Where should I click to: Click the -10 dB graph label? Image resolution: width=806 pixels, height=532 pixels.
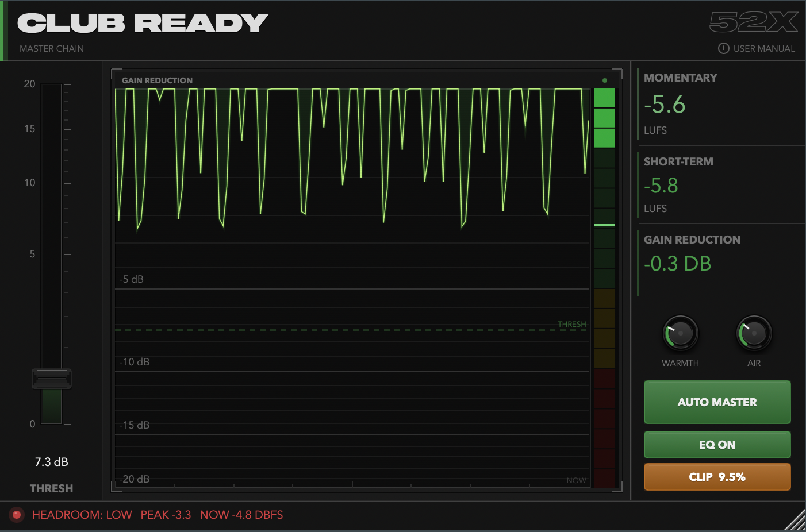point(135,362)
